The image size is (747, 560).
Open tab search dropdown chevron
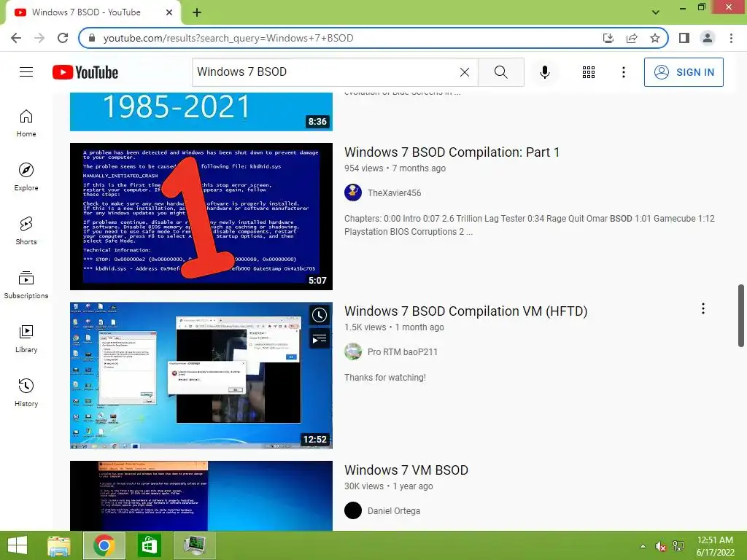tap(656, 12)
